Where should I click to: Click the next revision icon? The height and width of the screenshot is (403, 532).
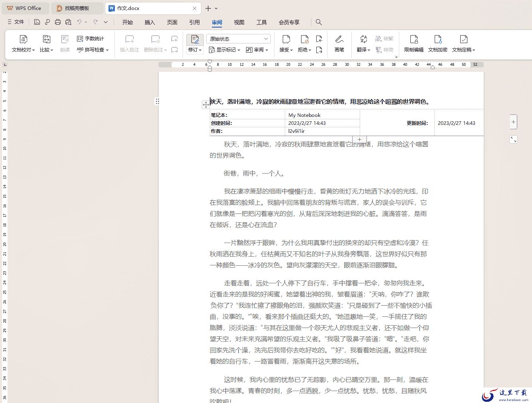pos(319,50)
